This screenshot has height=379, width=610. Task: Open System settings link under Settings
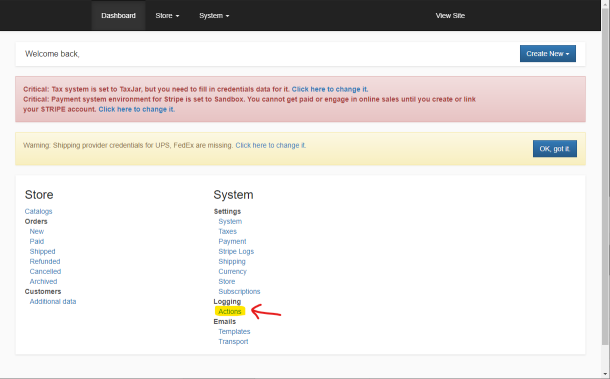[230, 221]
